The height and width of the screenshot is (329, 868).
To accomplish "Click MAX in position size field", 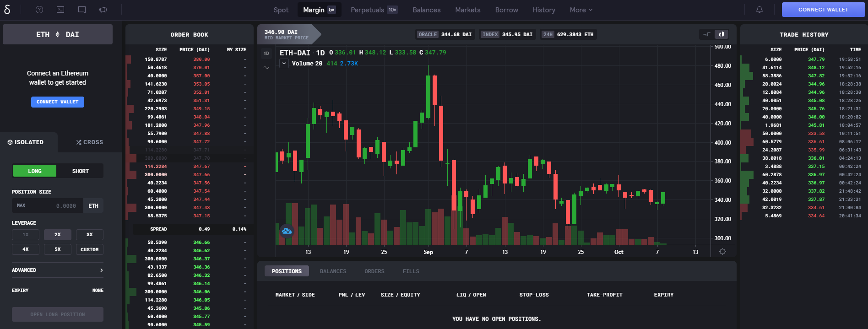I will [x=21, y=205].
